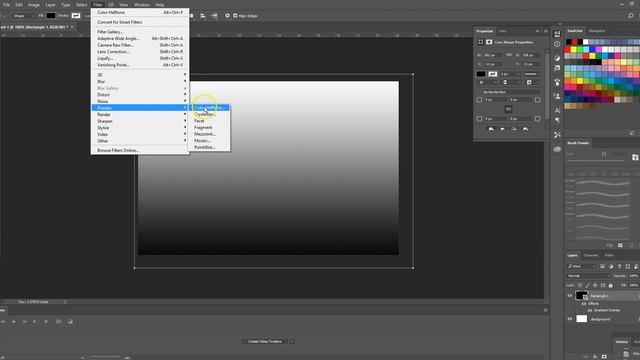This screenshot has height=360, width=640.
Task: Click the black fill swatch in Properties
Action: [481, 74]
